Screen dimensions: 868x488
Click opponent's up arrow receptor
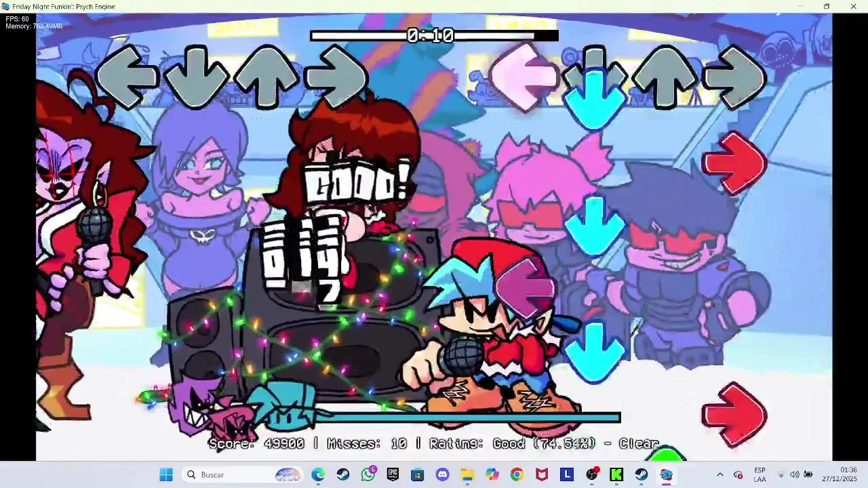coord(266,76)
